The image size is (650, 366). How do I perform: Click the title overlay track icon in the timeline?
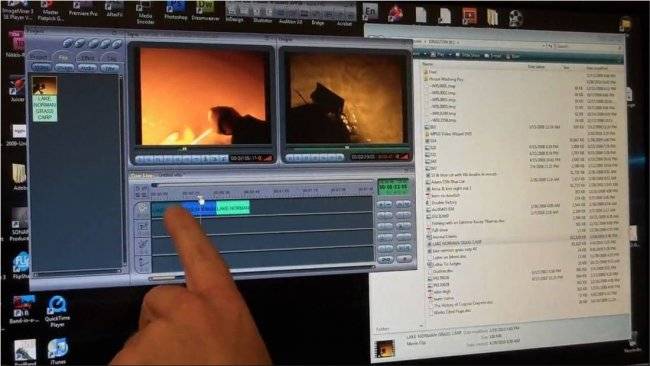pos(143,226)
